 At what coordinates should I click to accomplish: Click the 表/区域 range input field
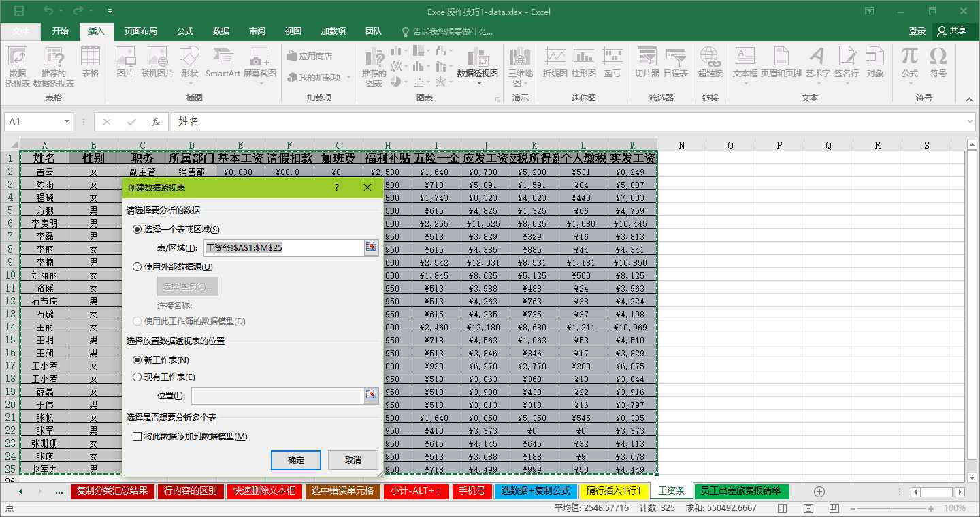[284, 248]
